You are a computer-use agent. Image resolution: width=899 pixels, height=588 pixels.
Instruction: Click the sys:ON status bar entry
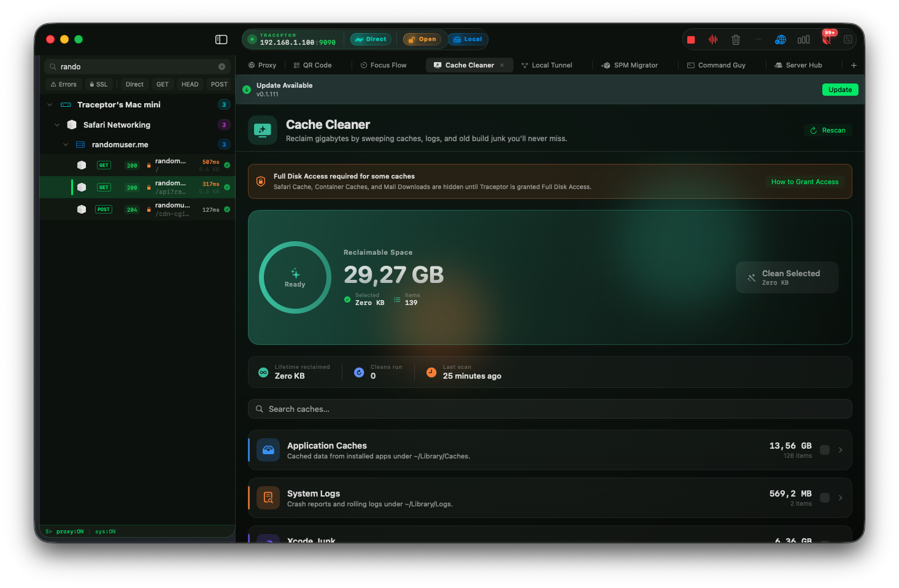pos(106,532)
